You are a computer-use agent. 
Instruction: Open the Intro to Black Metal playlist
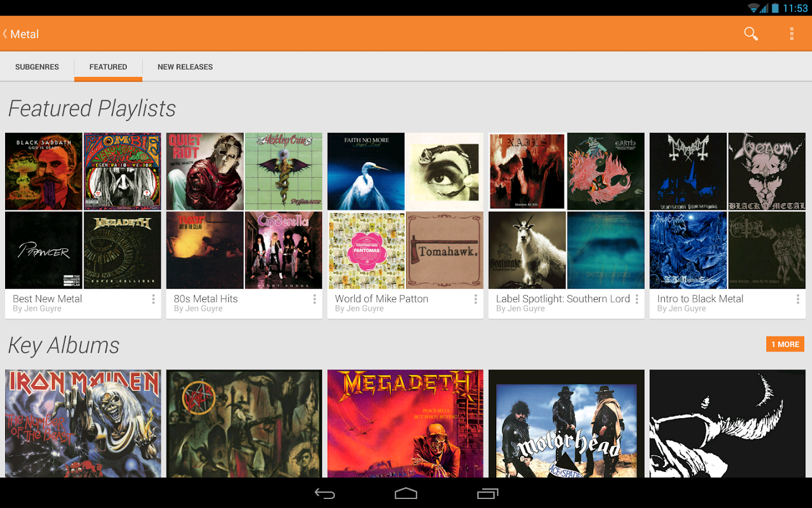pos(727,226)
